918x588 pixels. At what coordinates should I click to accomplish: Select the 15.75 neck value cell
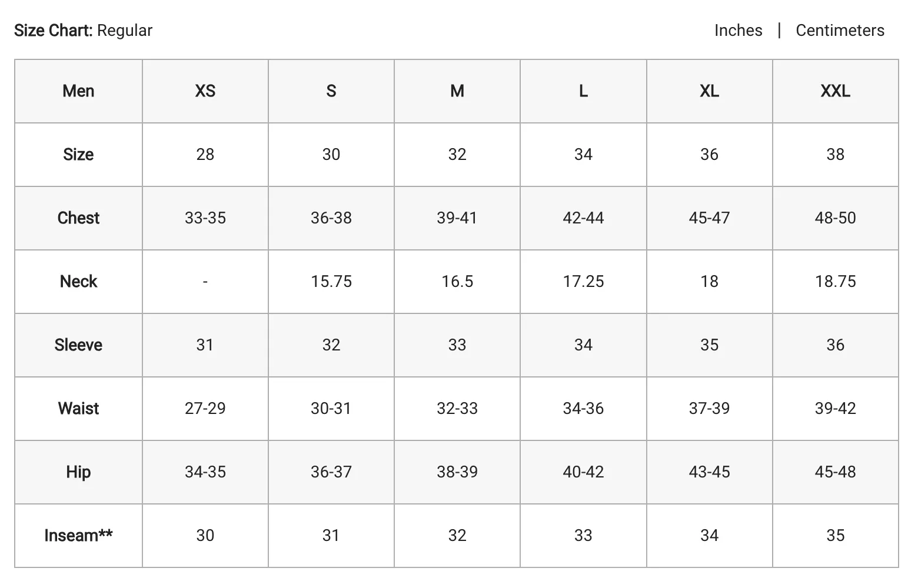[331, 282]
